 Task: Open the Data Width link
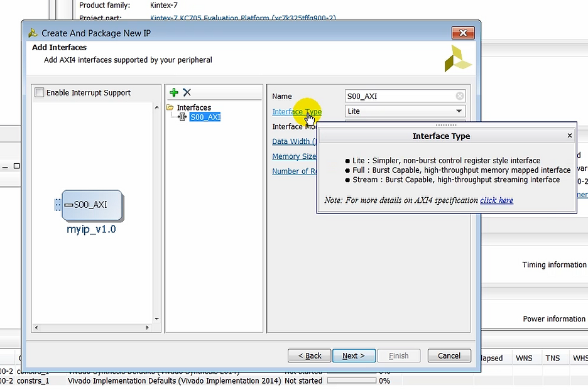(x=293, y=141)
